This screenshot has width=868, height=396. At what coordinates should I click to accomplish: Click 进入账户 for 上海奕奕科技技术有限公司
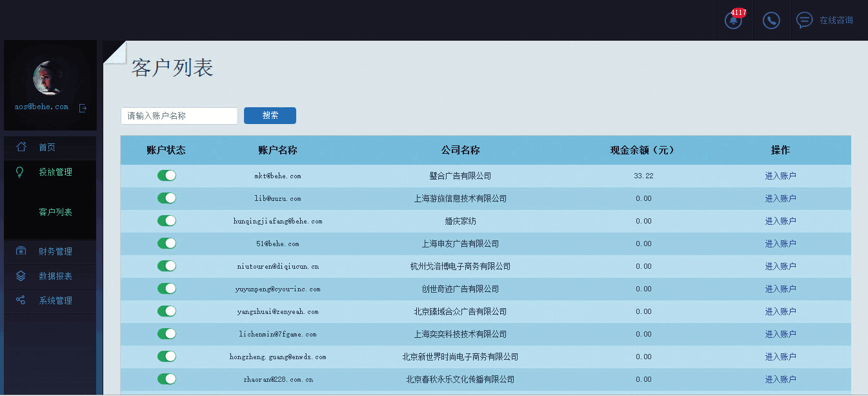point(781,334)
